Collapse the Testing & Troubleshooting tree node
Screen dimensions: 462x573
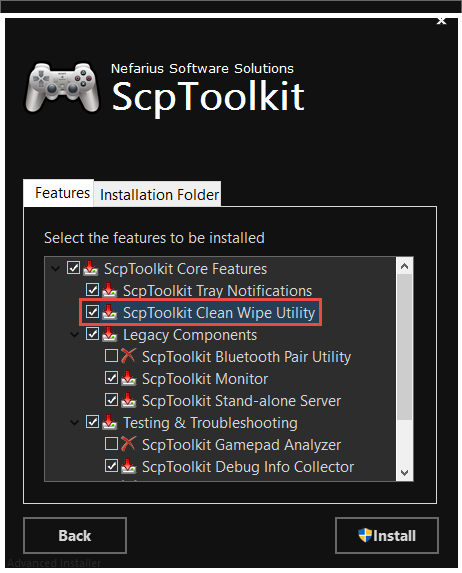[75, 423]
